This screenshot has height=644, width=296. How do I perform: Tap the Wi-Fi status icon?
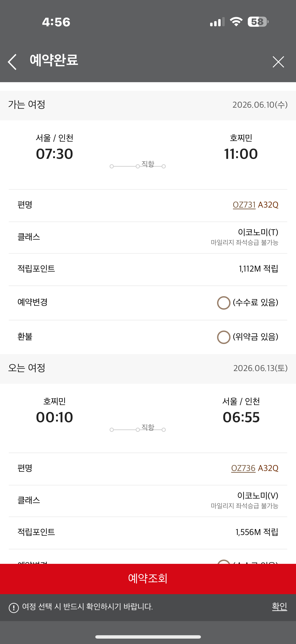point(236,22)
